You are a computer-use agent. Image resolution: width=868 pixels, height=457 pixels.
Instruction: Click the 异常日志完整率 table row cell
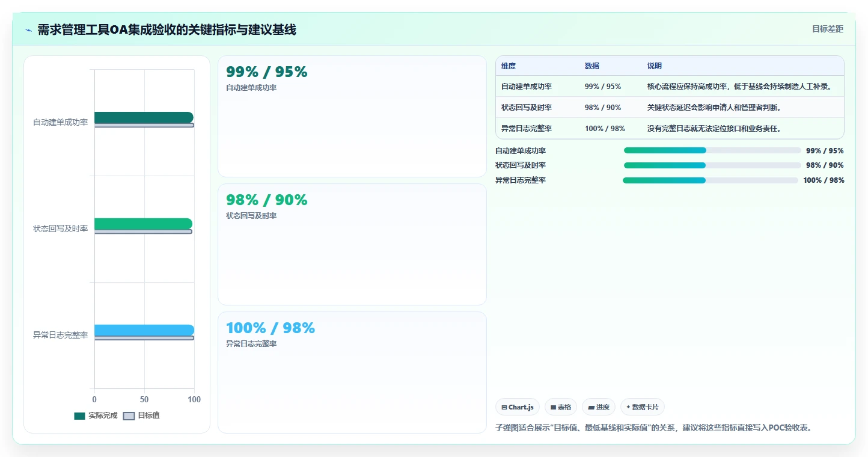point(527,129)
